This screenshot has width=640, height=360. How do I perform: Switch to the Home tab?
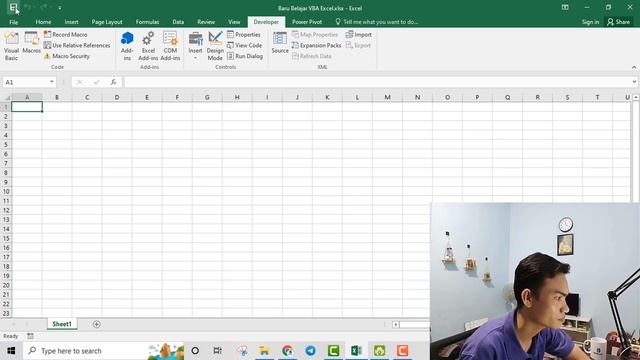coord(43,22)
